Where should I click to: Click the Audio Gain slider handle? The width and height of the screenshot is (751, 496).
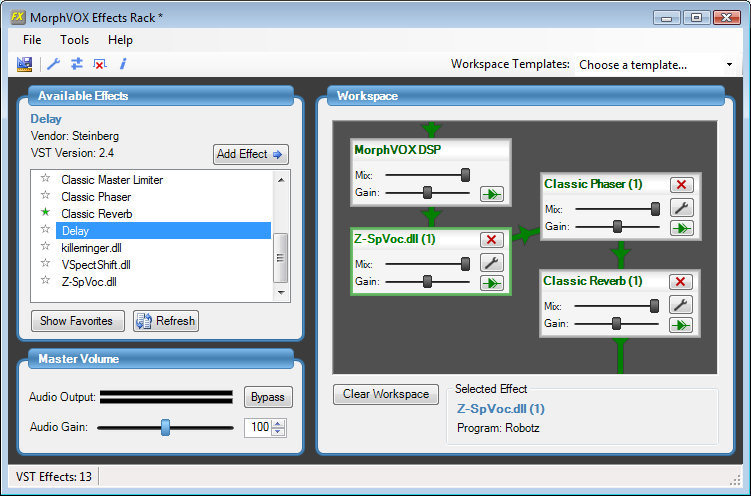[x=166, y=428]
